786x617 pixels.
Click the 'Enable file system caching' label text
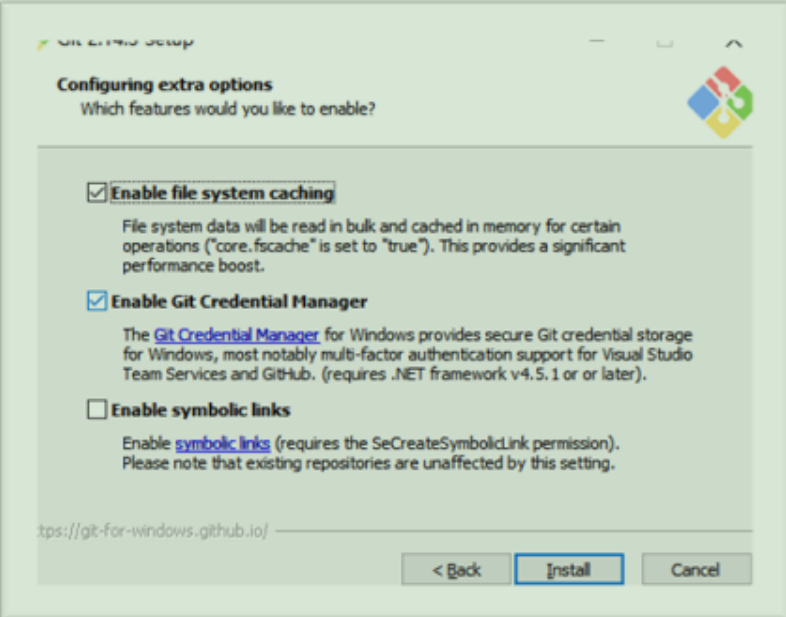pyautogui.click(x=223, y=193)
